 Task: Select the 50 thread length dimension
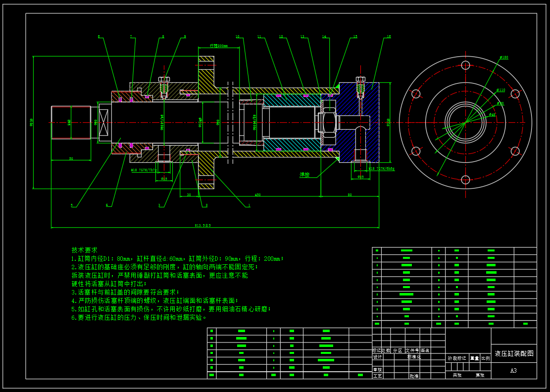click(71, 159)
